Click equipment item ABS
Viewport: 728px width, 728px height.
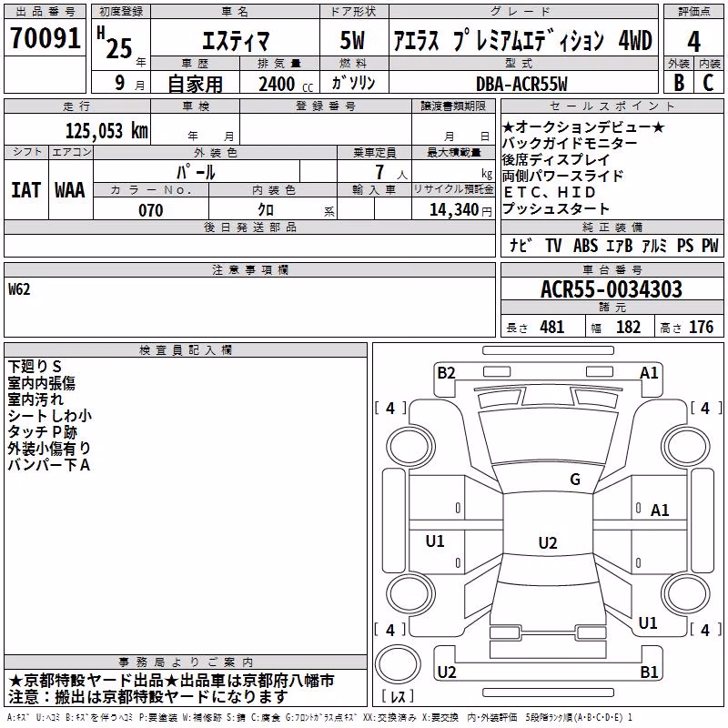(x=585, y=245)
